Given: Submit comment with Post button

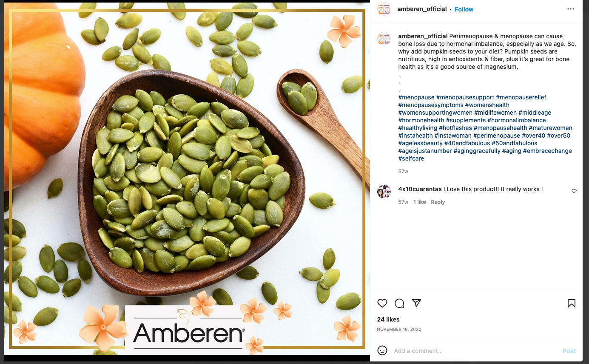Looking at the screenshot, I should tap(569, 351).
